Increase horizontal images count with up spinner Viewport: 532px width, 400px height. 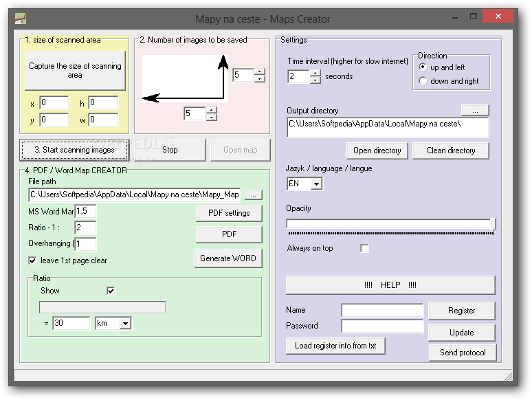[212, 110]
